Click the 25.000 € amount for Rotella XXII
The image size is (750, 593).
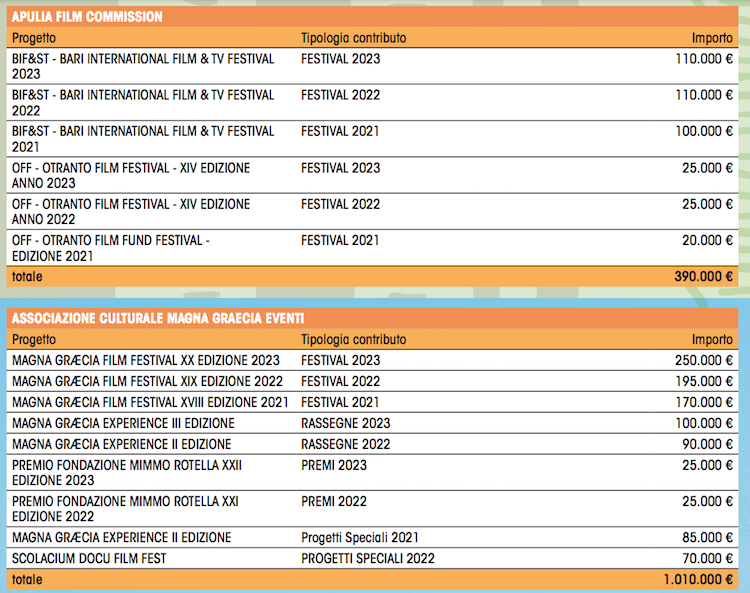[707, 465]
